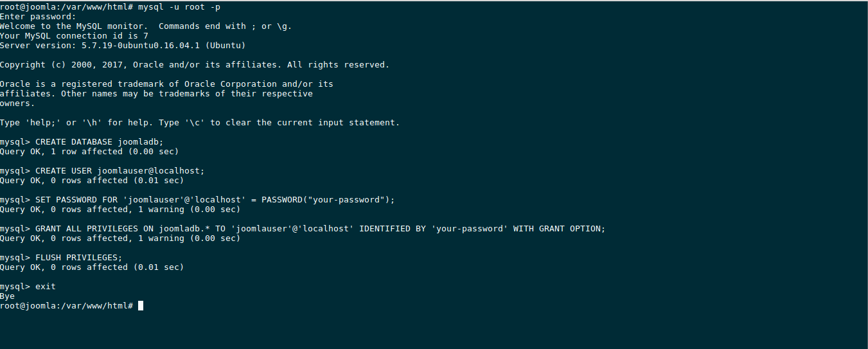Click the 'Bye' output line

(7, 296)
